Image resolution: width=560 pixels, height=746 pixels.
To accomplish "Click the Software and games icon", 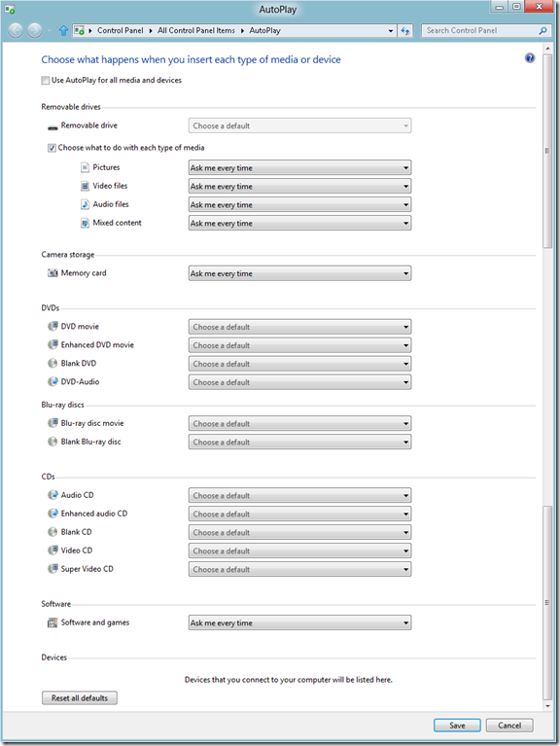I will (x=52, y=622).
